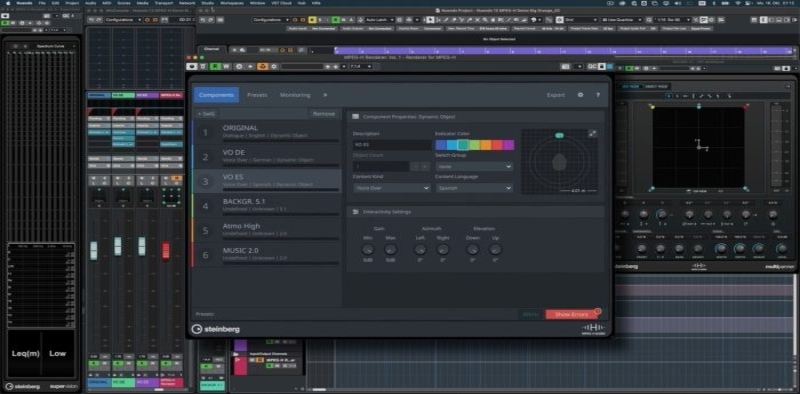Click the Apple menu icon
Viewport: 800px width, 394px height.
click(7, 3)
